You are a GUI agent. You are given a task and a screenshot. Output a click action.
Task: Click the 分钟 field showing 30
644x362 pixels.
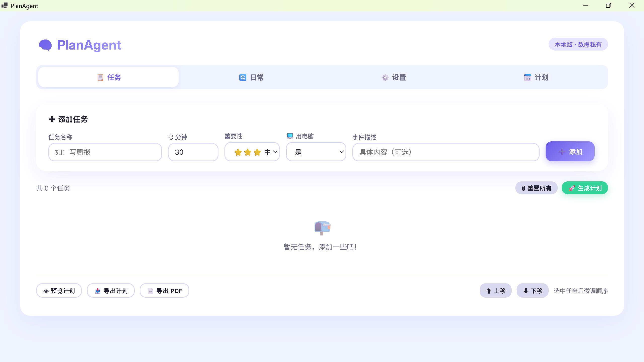pos(193,152)
